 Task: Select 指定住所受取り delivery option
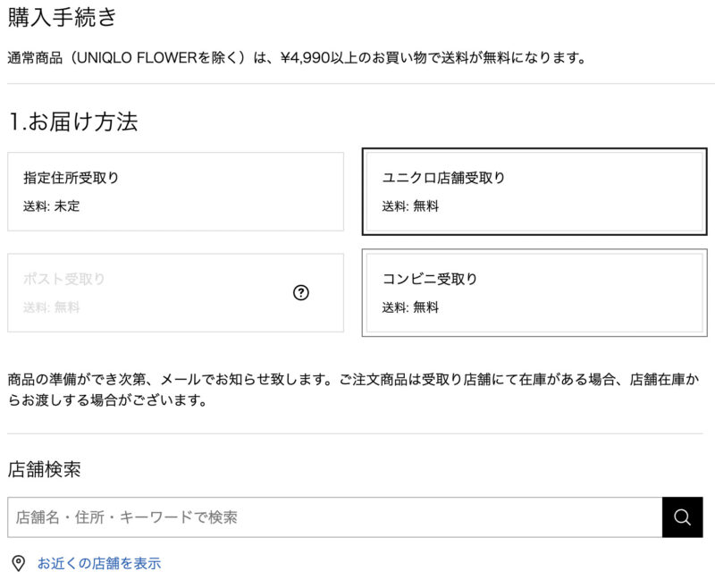pyautogui.click(x=175, y=191)
